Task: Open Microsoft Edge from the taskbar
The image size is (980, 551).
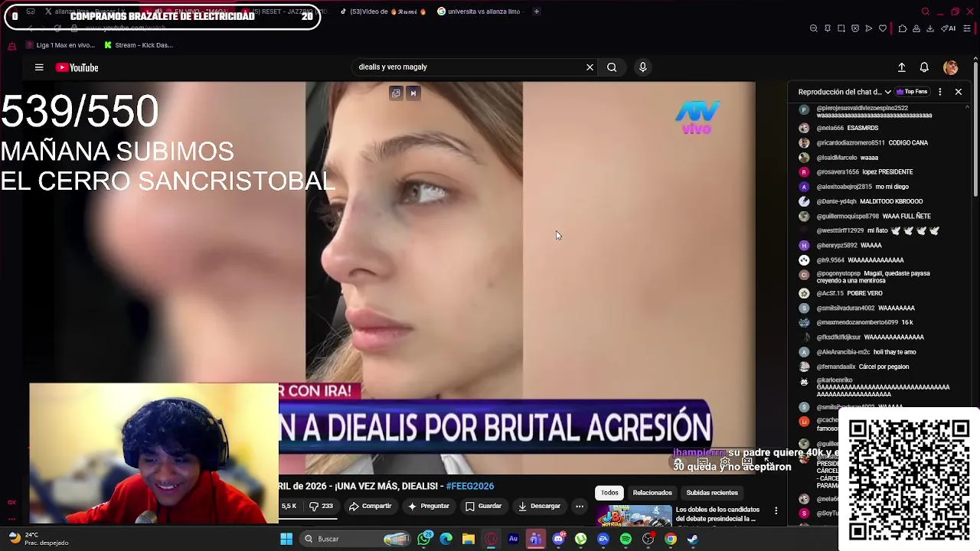Action: 446,539
